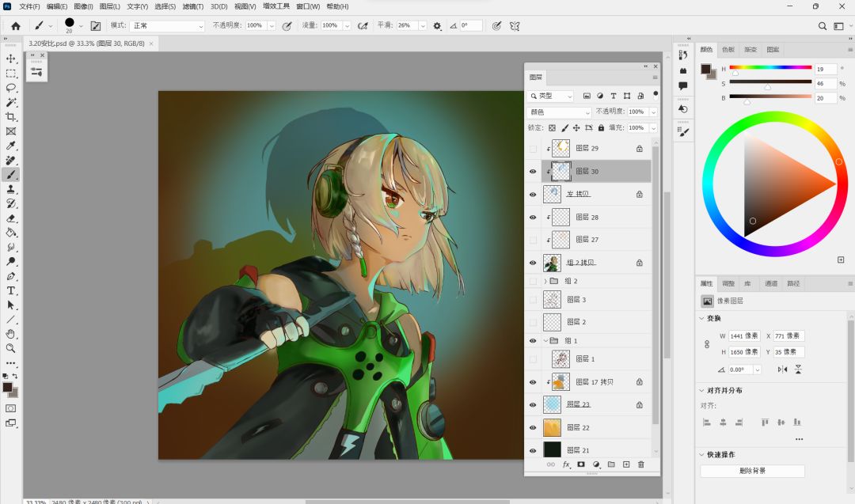Delete layer with the trash icon
This screenshot has height=504, width=855.
(641, 464)
